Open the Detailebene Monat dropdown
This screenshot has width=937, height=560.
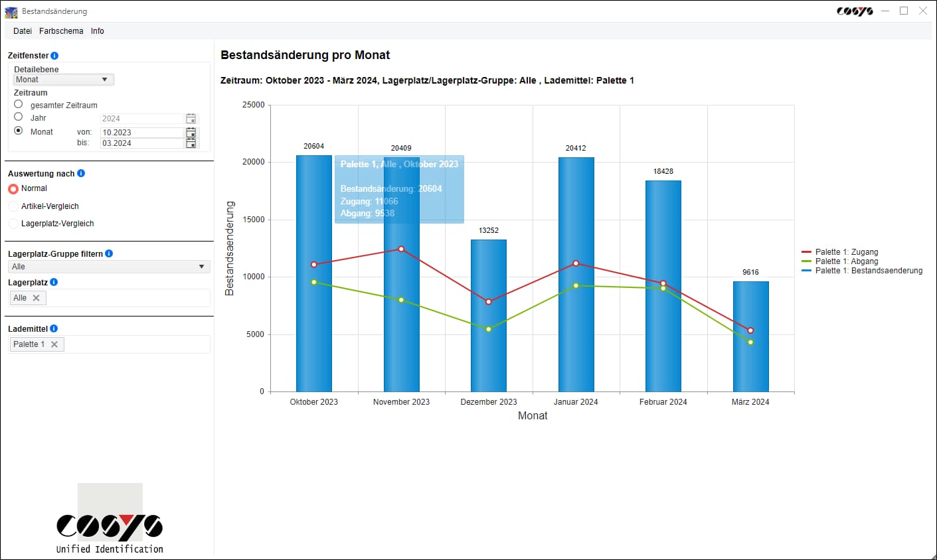64,80
